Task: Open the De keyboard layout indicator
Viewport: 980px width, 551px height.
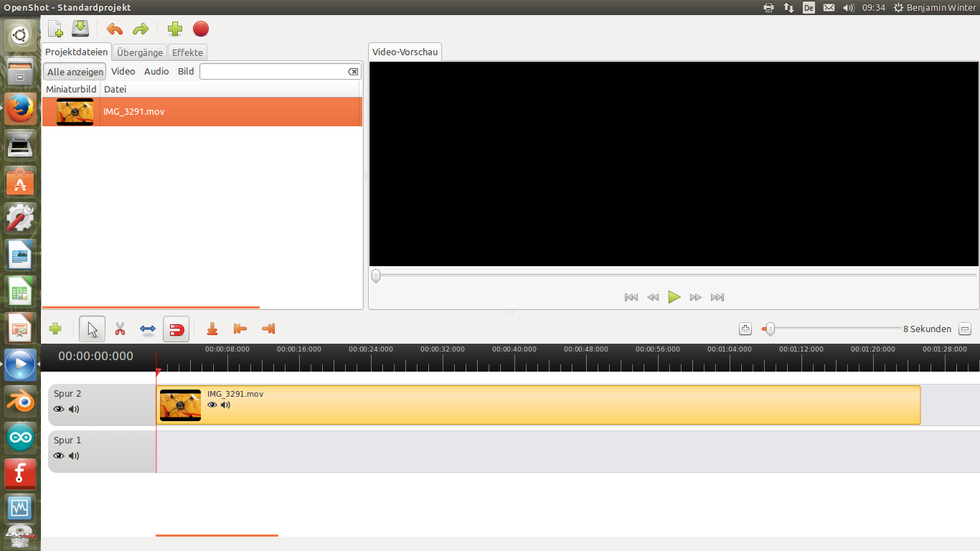Action: tap(809, 7)
